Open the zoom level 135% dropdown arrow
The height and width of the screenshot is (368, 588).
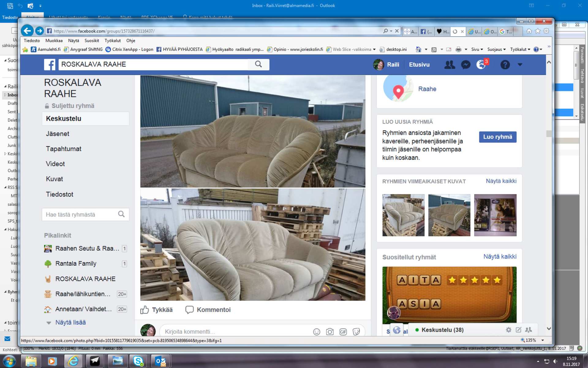point(543,340)
